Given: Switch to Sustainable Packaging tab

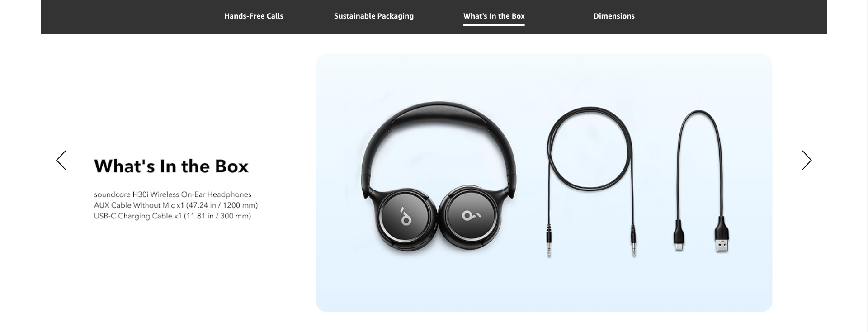Looking at the screenshot, I should click(373, 16).
